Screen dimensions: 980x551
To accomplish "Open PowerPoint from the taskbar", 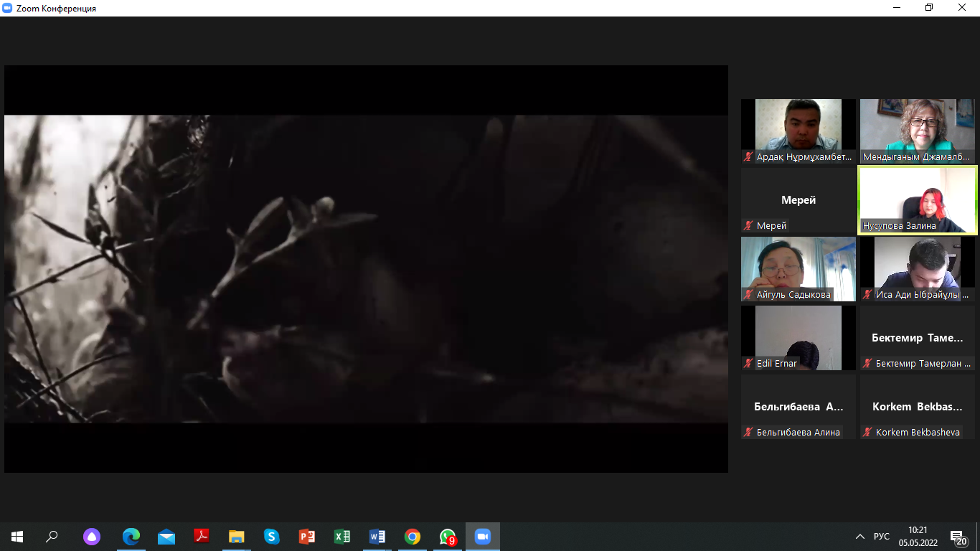I will [306, 537].
